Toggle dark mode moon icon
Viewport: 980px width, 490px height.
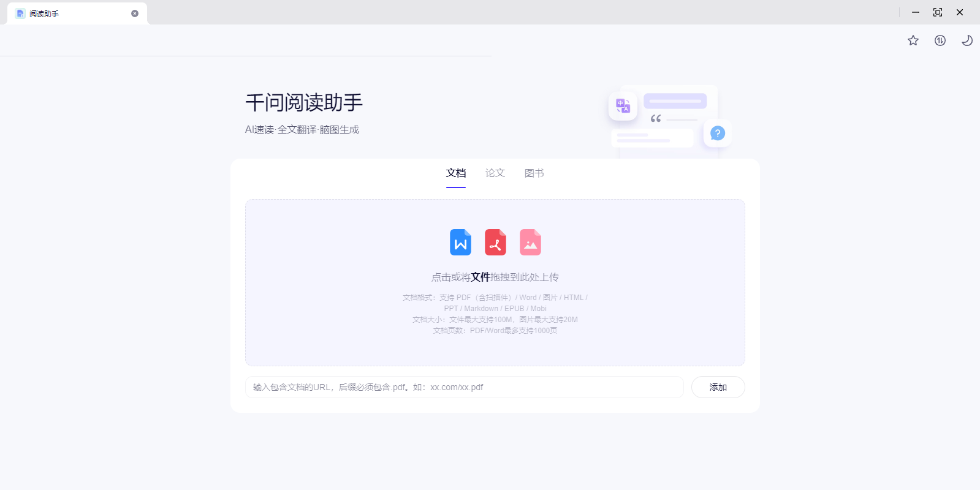(x=967, y=40)
